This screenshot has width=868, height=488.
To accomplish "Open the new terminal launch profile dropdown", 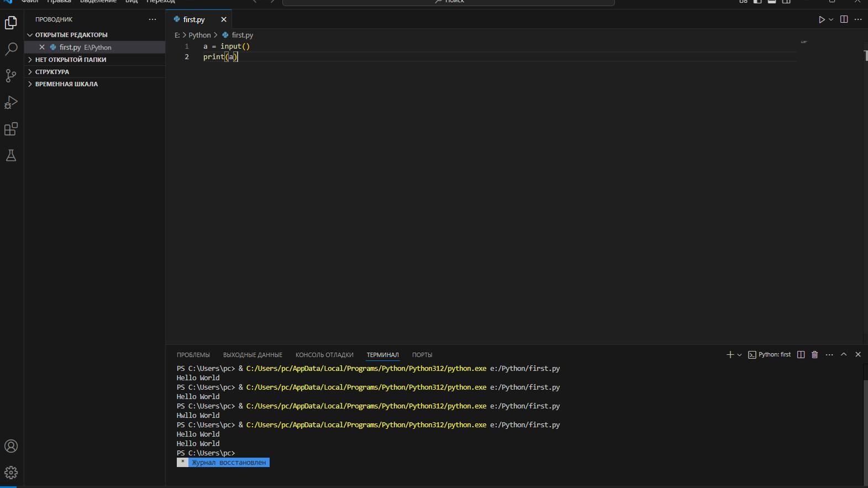I will [x=739, y=355].
